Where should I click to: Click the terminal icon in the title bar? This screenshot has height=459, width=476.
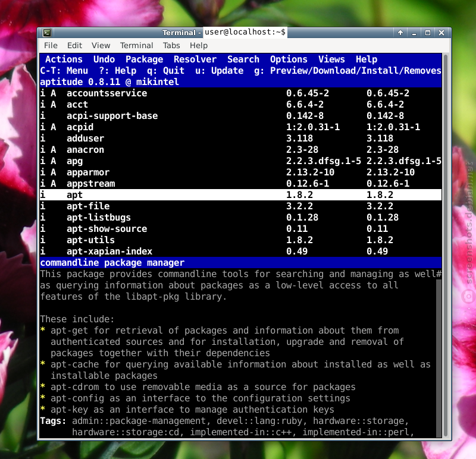point(47,33)
